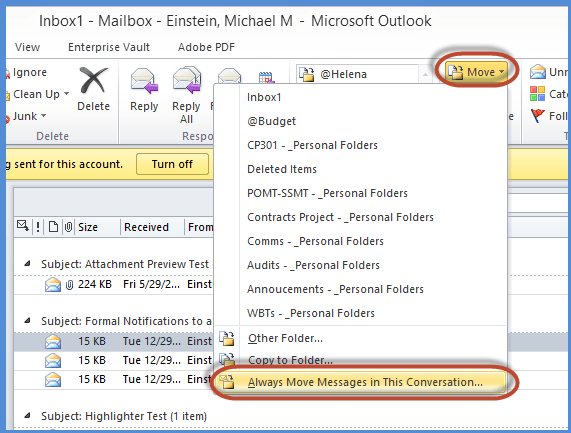571x433 pixels.
Task: Click the Importance exclamation column header
Action: point(38,227)
